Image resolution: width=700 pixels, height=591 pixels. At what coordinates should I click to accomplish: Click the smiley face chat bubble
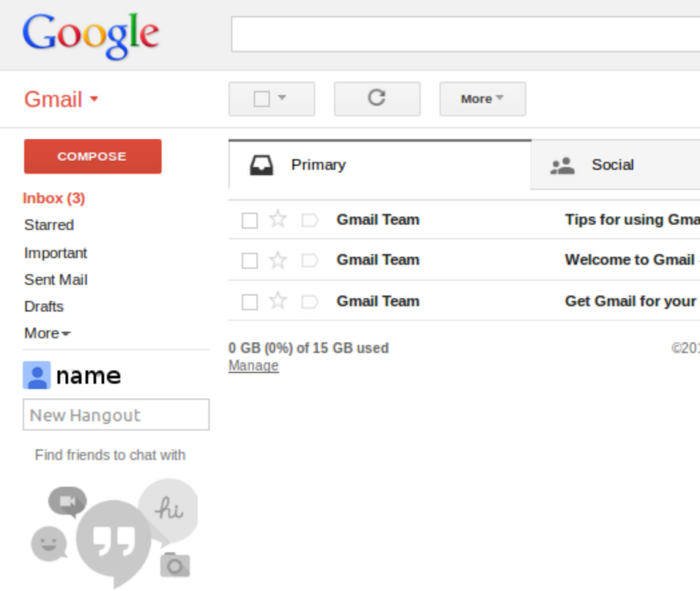pos(49,544)
